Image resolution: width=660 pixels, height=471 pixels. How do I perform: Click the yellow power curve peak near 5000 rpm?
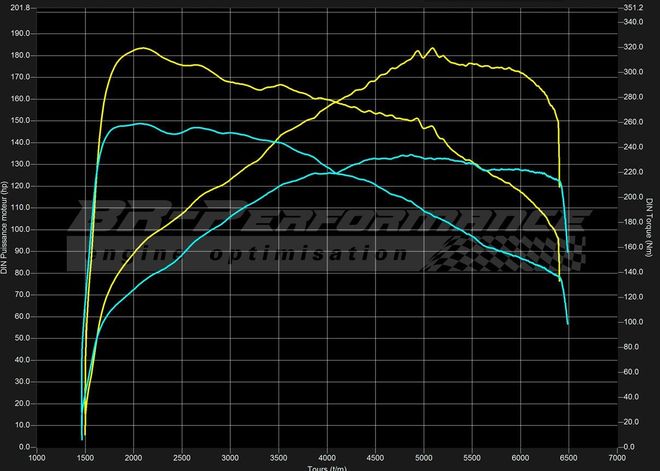tap(432, 48)
